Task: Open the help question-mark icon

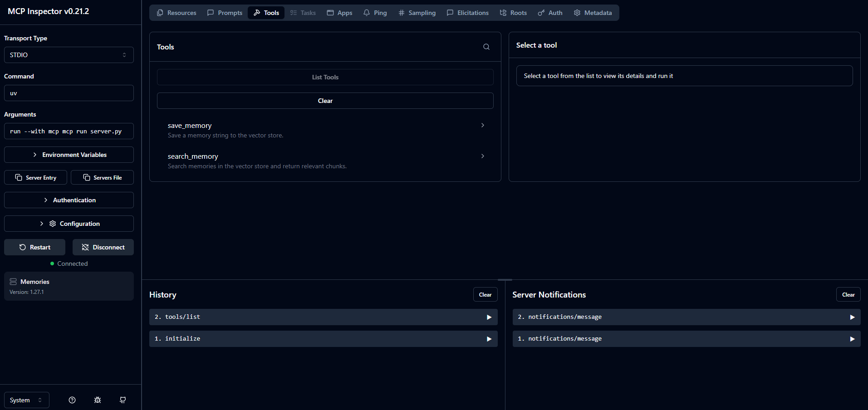Action: (x=72, y=400)
